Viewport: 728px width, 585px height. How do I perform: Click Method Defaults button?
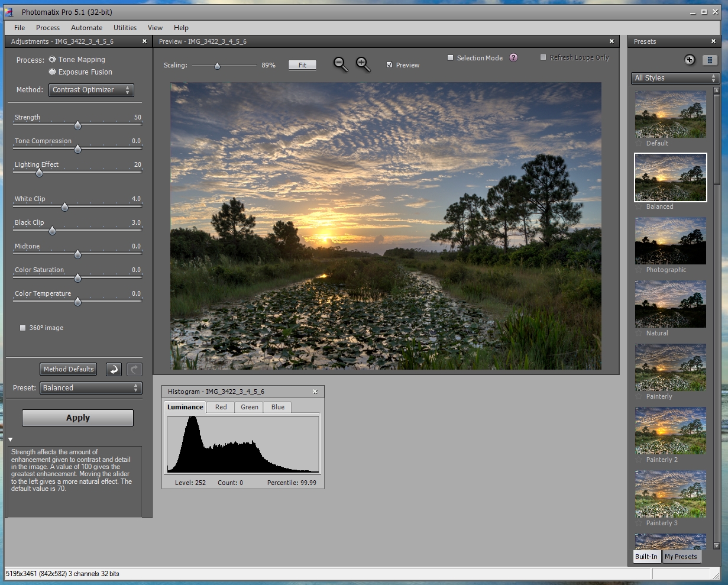[69, 369]
